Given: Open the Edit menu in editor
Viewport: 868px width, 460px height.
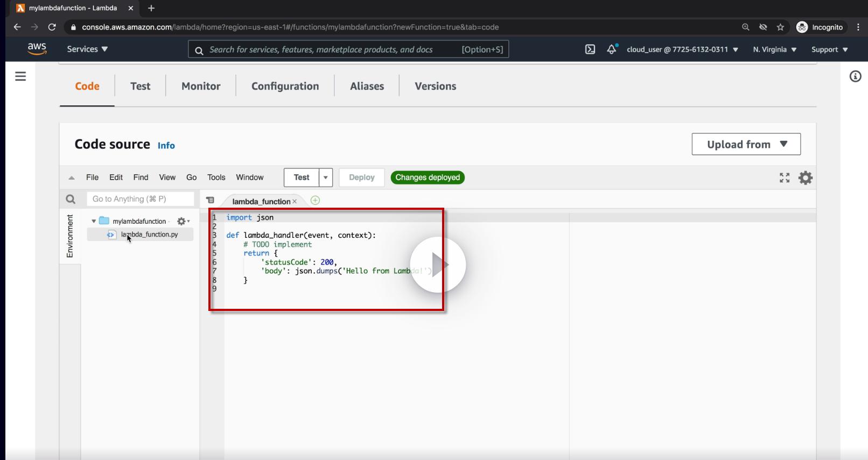Looking at the screenshot, I should pos(116,178).
